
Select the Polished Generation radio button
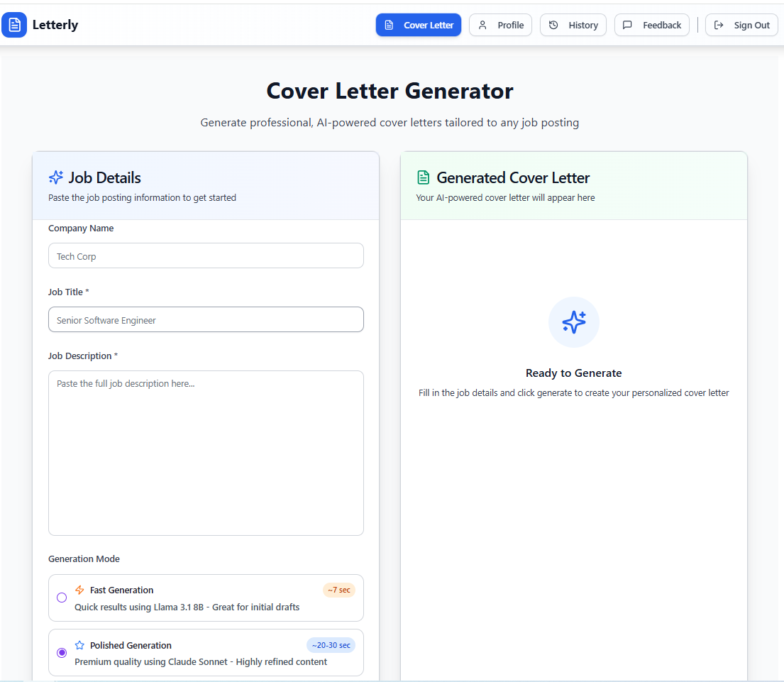pyautogui.click(x=62, y=652)
